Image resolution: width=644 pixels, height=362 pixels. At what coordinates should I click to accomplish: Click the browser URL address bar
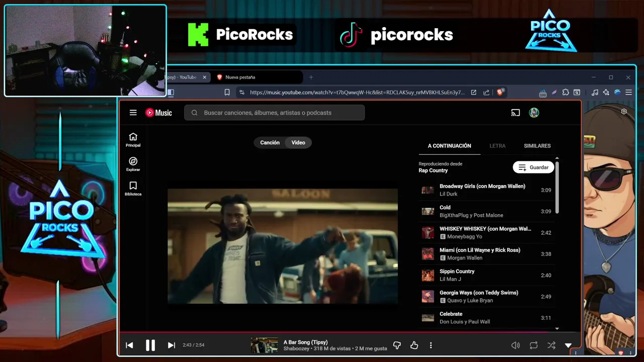pos(357,93)
